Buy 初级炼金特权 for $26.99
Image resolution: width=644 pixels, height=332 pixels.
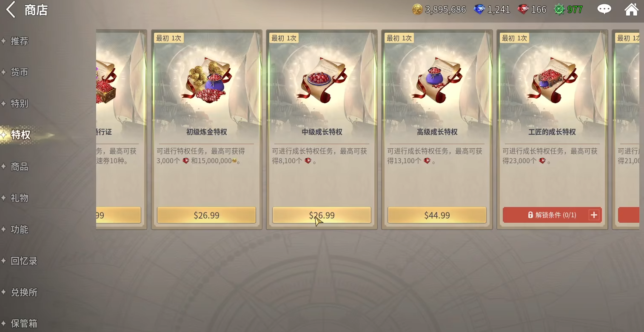(206, 215)
